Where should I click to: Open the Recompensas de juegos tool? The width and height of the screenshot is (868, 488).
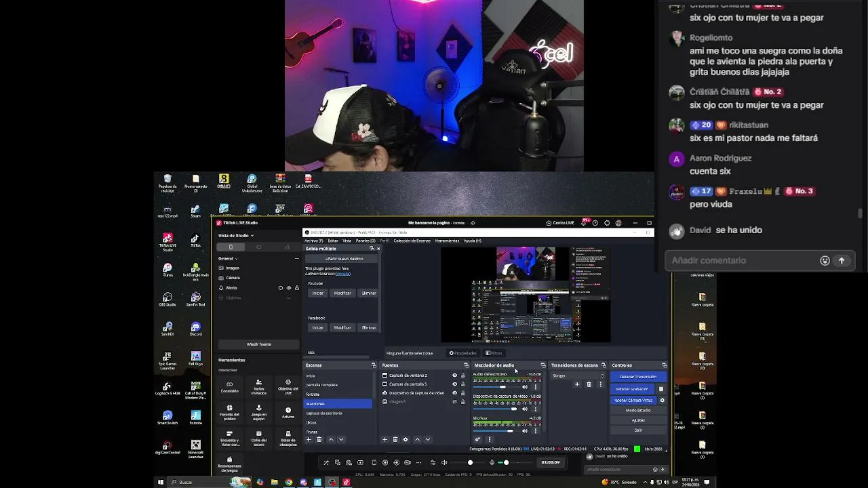pyautogui.click(x=229, y=464)
